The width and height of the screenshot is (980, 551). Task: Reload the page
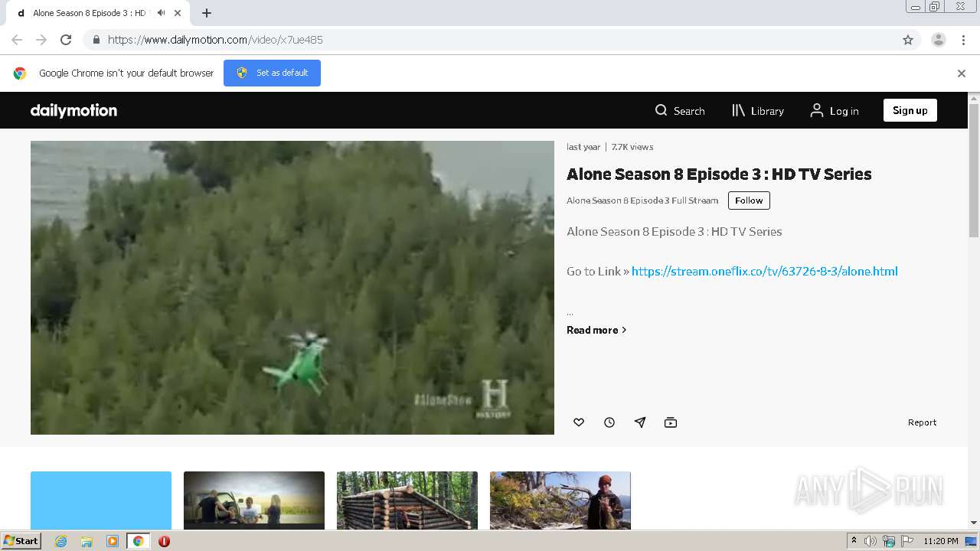click(x=66, y=40)
